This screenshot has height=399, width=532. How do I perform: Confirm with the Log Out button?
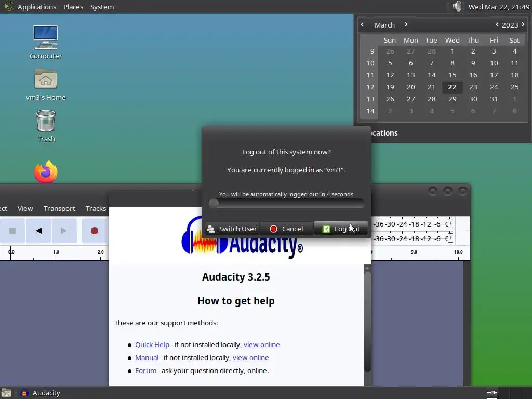(341, 229)
